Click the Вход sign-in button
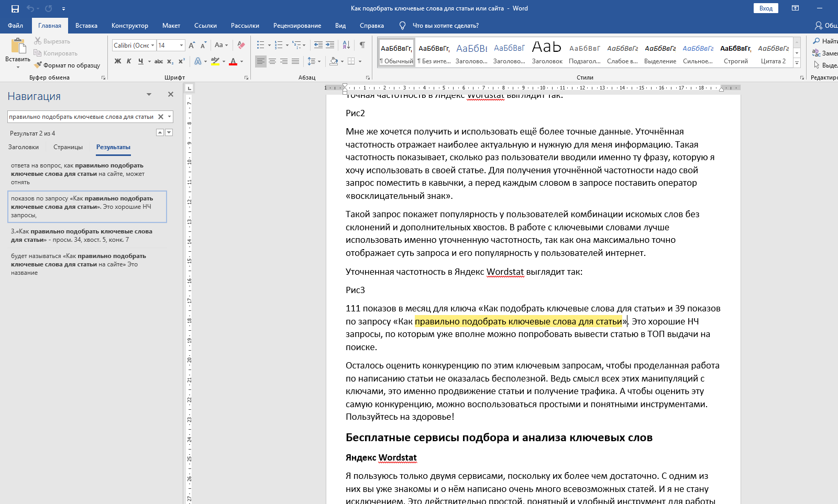Image resolution: width=838 pixels, height=504 pixels. tap(766, 8)
